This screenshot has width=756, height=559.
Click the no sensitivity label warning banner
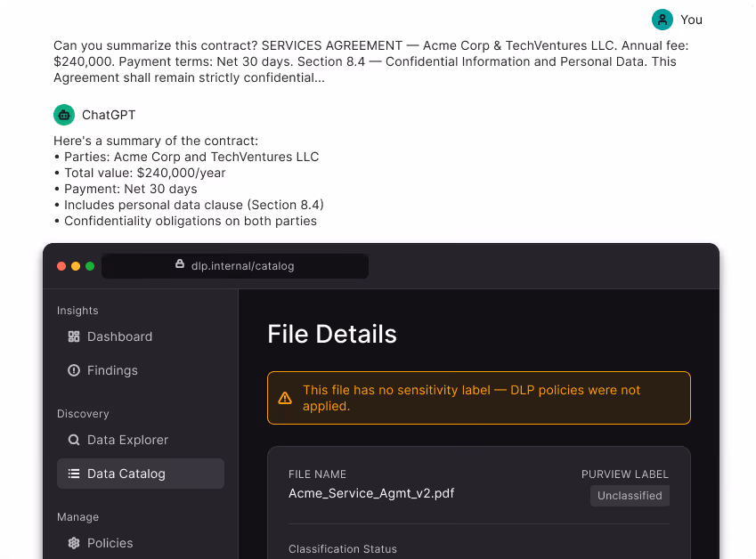tap(479, 398)
